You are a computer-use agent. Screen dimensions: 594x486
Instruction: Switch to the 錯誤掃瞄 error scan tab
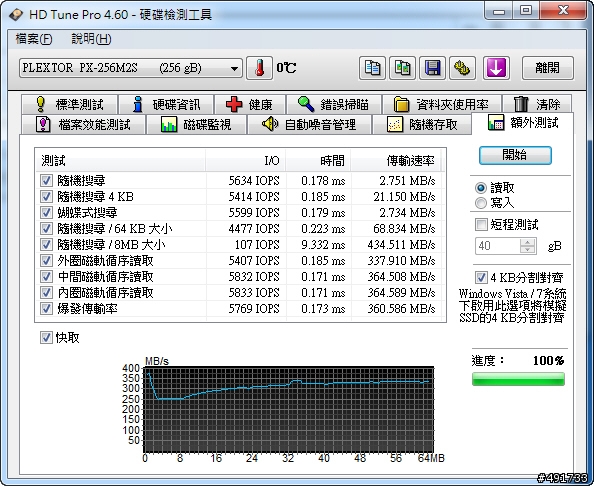(x=334, y=104)
